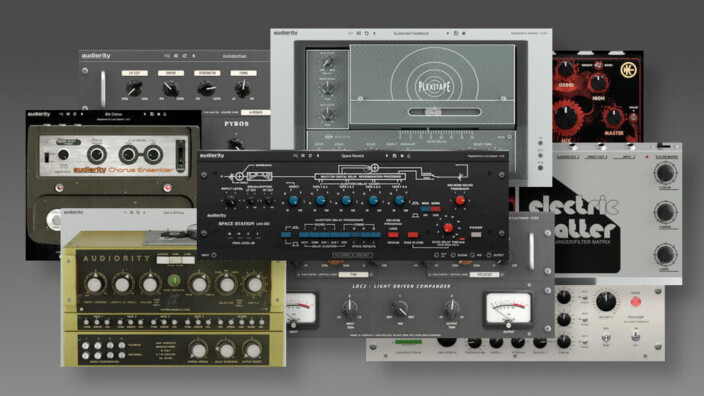Go to previous preset in Space Station
704x396 pixels.
pos(318,156)
